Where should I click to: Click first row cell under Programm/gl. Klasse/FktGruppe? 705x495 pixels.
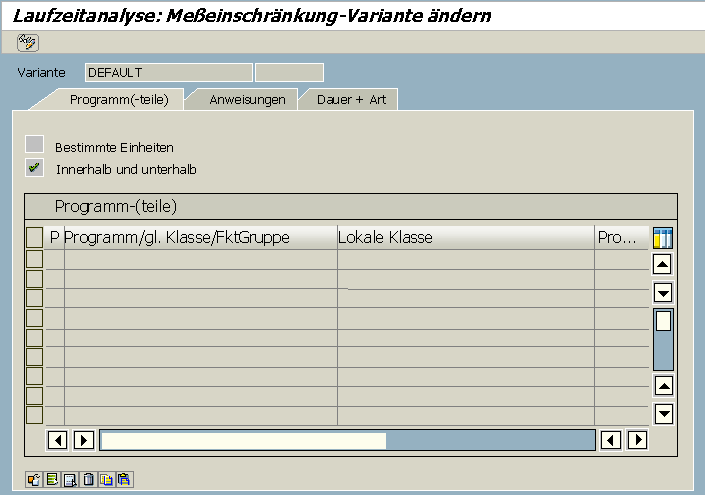(x=201, y=259)
